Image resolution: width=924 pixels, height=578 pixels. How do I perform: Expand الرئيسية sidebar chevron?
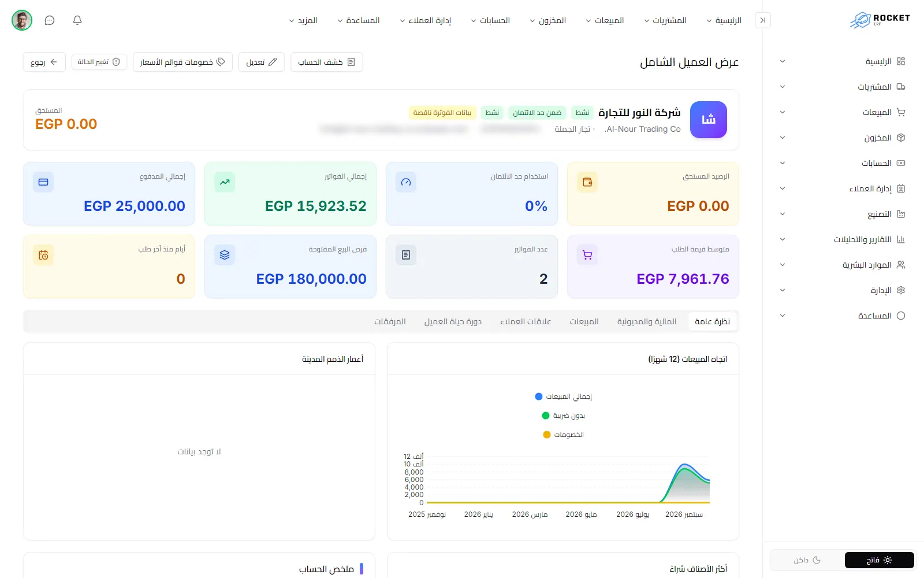783,61
